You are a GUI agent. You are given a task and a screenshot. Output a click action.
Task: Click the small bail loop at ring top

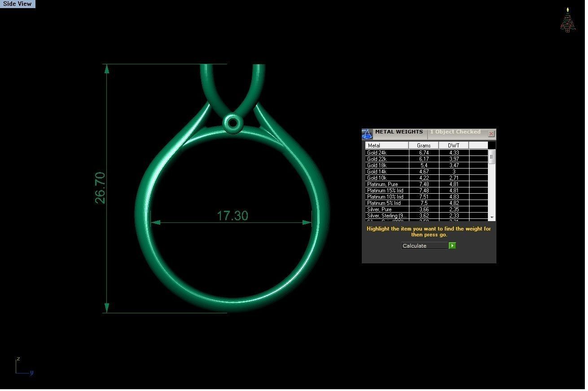(233, 123)
